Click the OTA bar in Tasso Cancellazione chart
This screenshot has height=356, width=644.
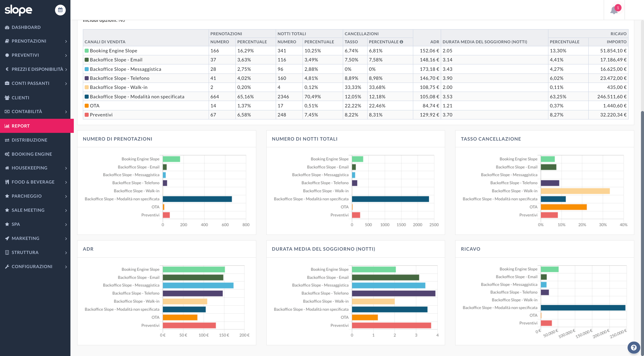click(563, 207)
